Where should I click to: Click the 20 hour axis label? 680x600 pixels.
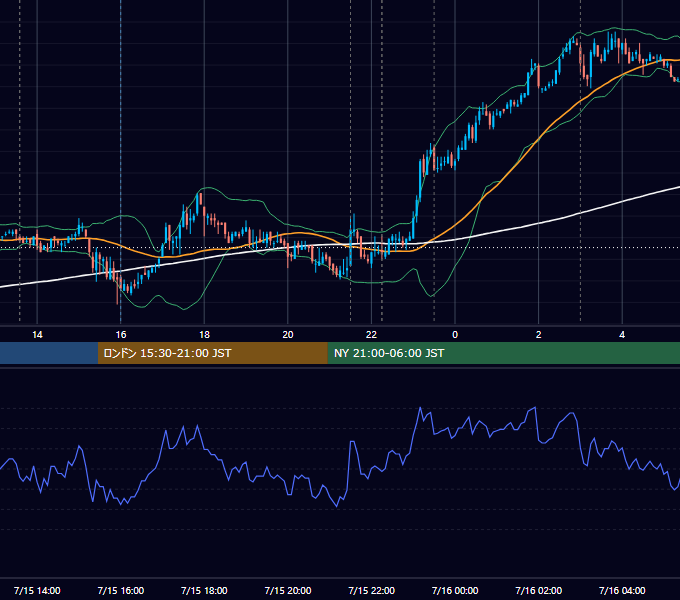pyautogui.click(x=288, y=335)
